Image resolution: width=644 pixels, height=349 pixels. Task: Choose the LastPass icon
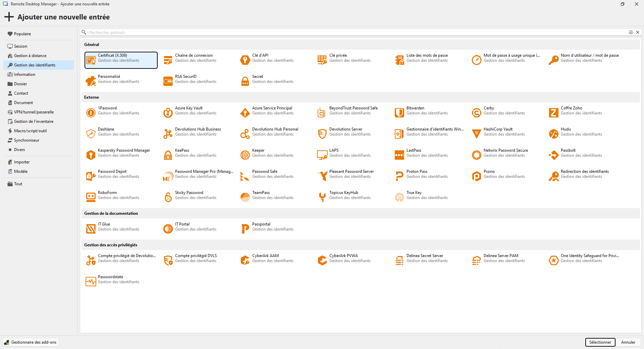(x=399, y=155)
